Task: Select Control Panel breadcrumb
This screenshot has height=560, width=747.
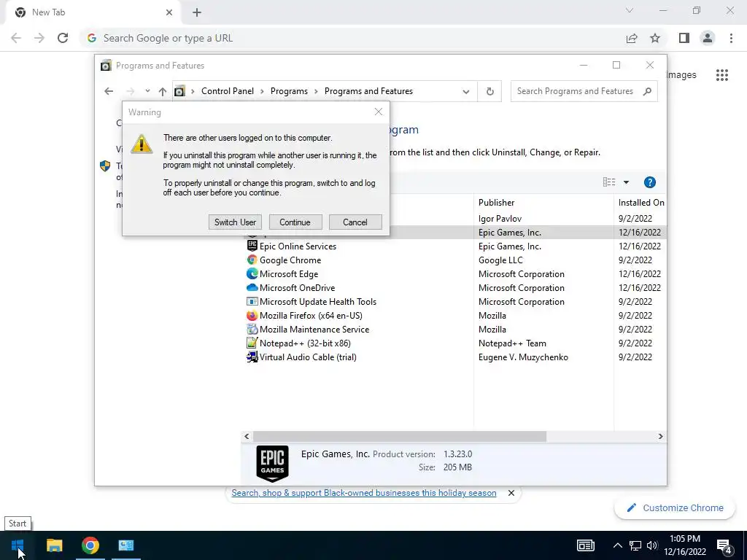Action: tap(228, 91)
